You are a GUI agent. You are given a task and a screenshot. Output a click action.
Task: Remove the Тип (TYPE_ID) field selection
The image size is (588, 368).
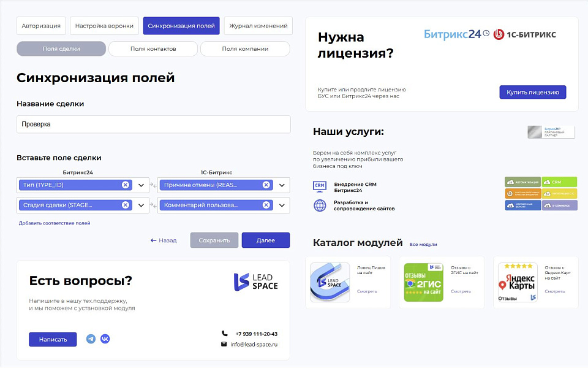[125, 185]
